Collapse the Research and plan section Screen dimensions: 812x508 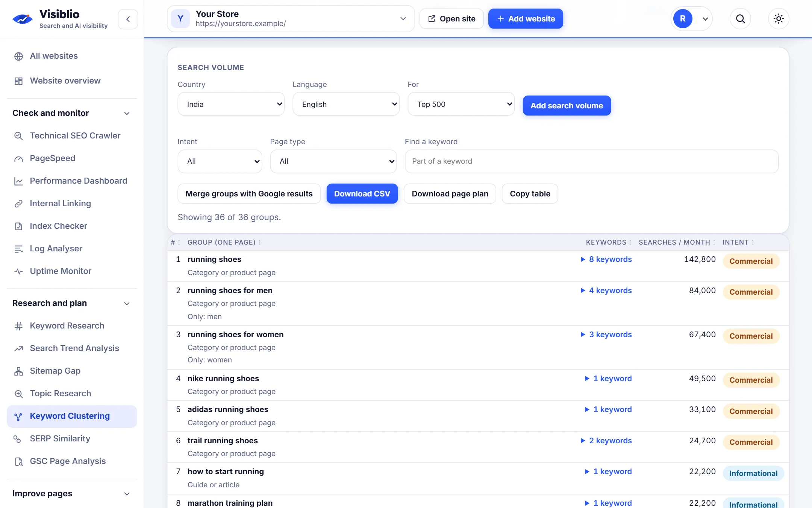click(71, 303)
